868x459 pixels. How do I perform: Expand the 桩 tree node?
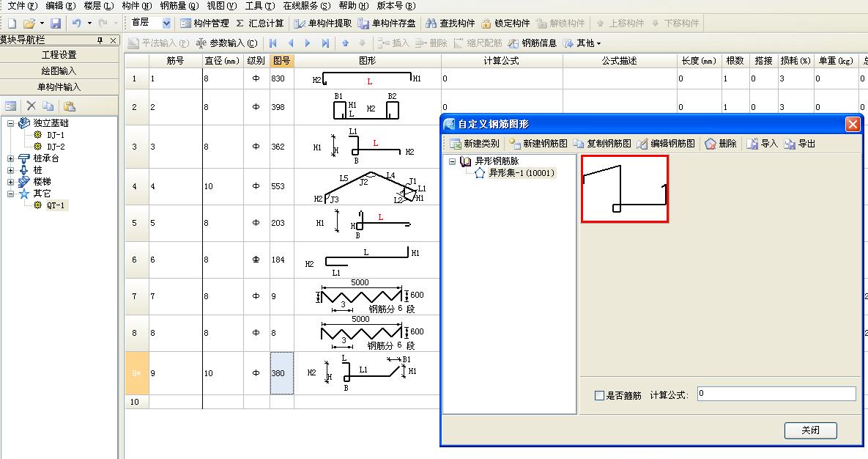(x=10, y=170)
